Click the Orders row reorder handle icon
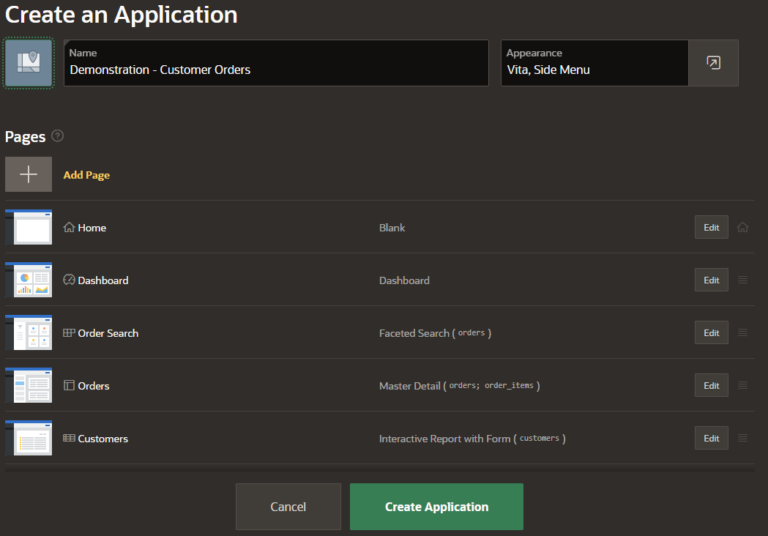This screenshot has height=536, width=768. click(x=742, y=386)
